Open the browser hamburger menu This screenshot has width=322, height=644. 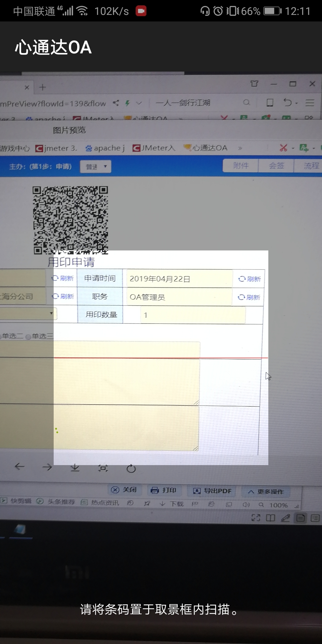[310, 103]
